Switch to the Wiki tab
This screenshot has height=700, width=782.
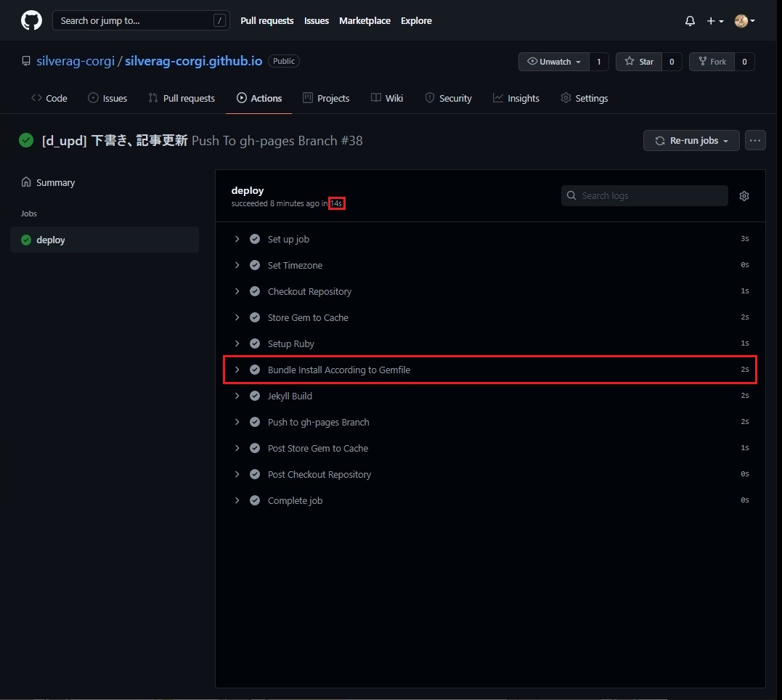coord(387,98)
